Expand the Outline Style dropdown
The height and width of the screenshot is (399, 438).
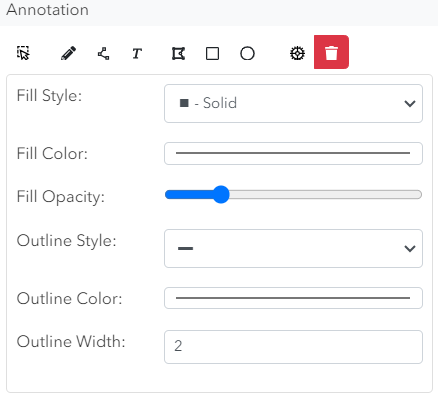point(293,248)
